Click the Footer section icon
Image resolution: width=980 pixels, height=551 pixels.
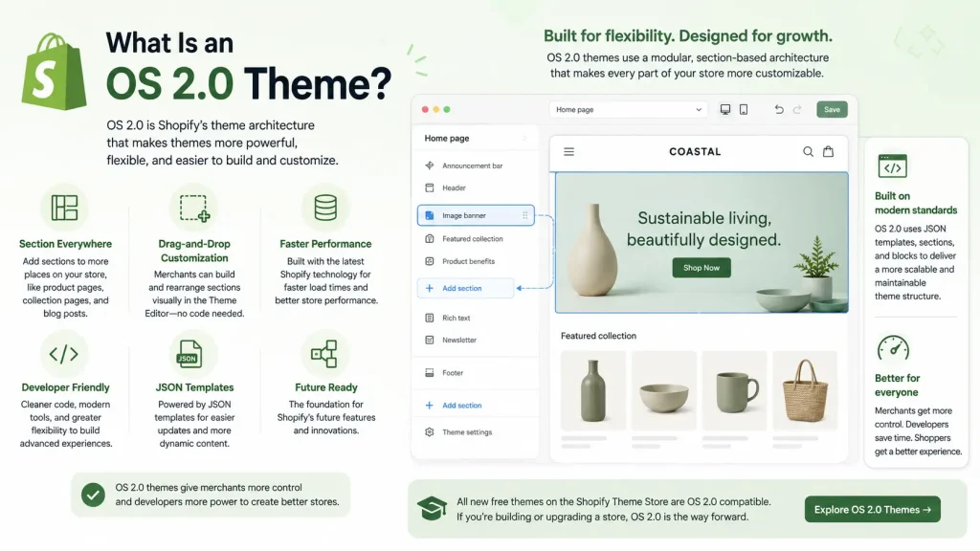[x=430, y=373]
